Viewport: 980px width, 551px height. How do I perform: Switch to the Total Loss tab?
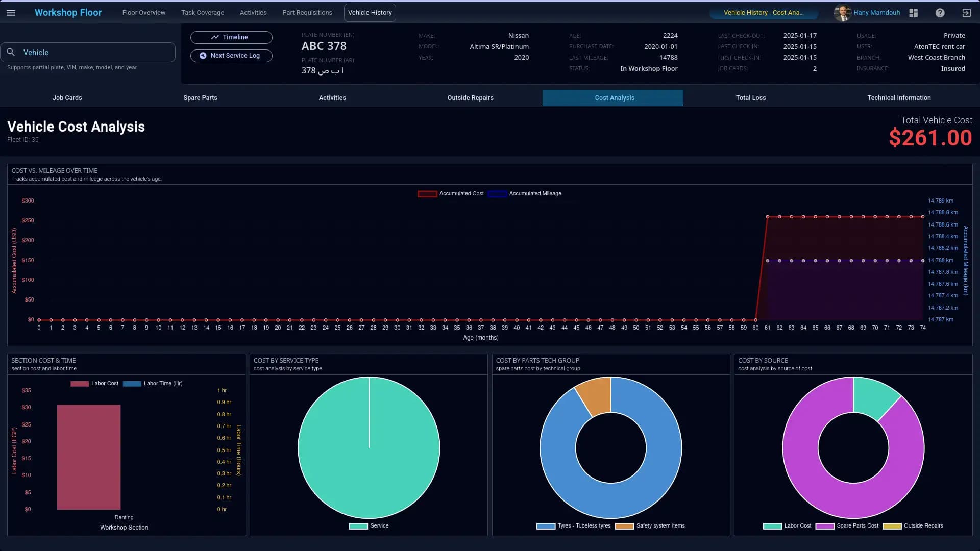pyautogui.click(x=750, y=98)
